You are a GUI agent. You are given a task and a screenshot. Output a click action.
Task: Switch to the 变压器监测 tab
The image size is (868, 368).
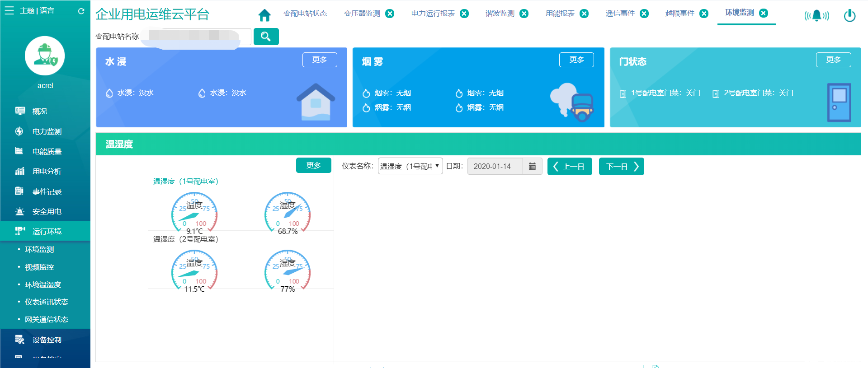pos(362,14)
